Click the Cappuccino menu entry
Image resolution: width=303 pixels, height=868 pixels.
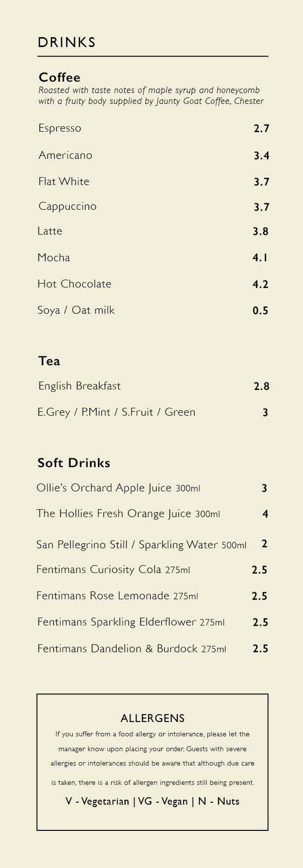pyautogui.click(x=67, y=206)
